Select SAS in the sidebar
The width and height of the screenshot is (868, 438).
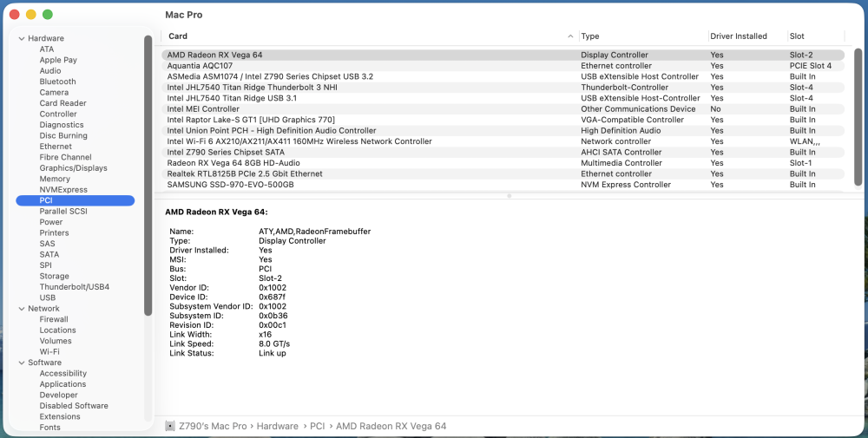pyautogui.click(x=47, y=244)
